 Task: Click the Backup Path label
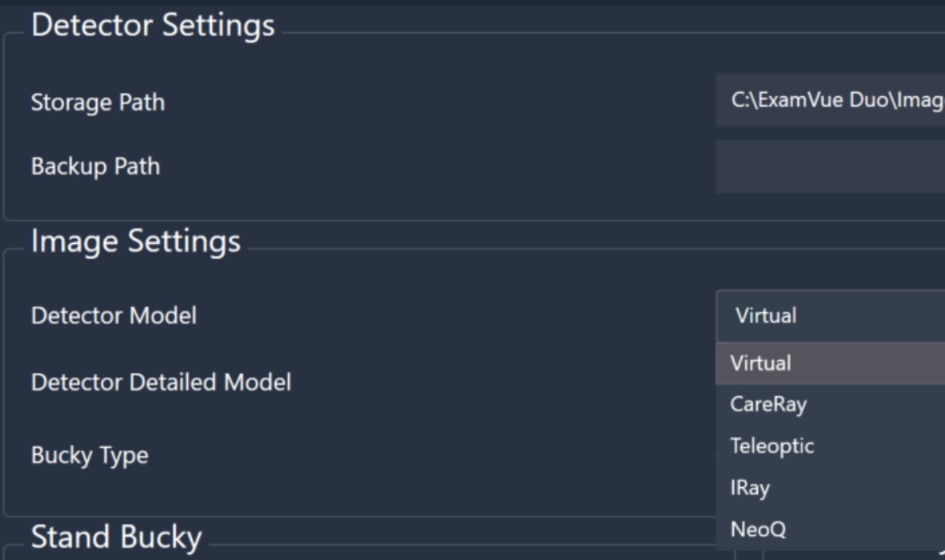pyautogui.click(x=95, y=167)
